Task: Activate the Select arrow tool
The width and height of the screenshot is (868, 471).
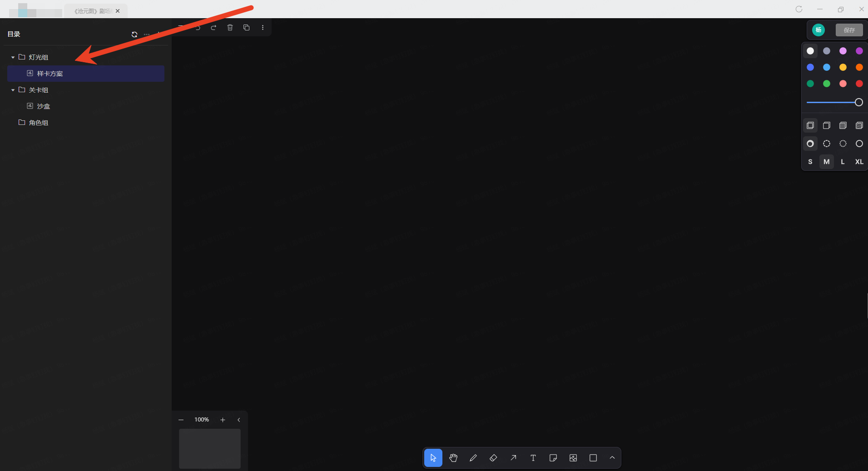Action: click(x=433, y=458)
